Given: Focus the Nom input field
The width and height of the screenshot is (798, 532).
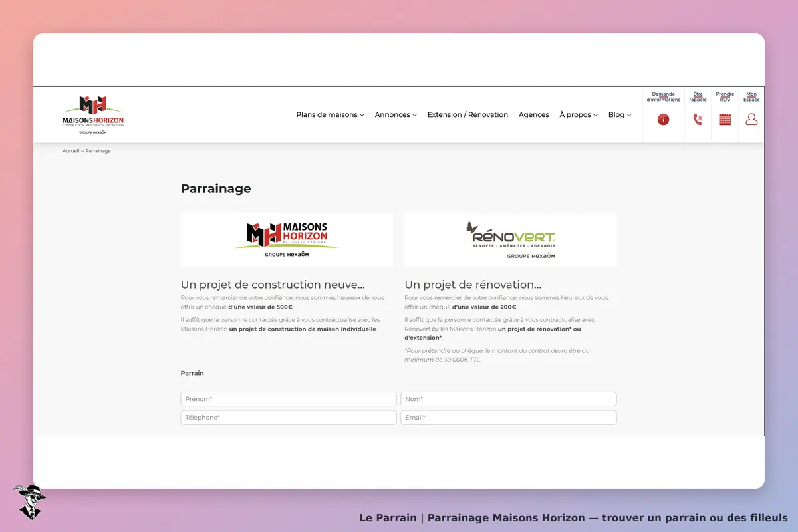Looking at the screenshot, I should point(509,399).
